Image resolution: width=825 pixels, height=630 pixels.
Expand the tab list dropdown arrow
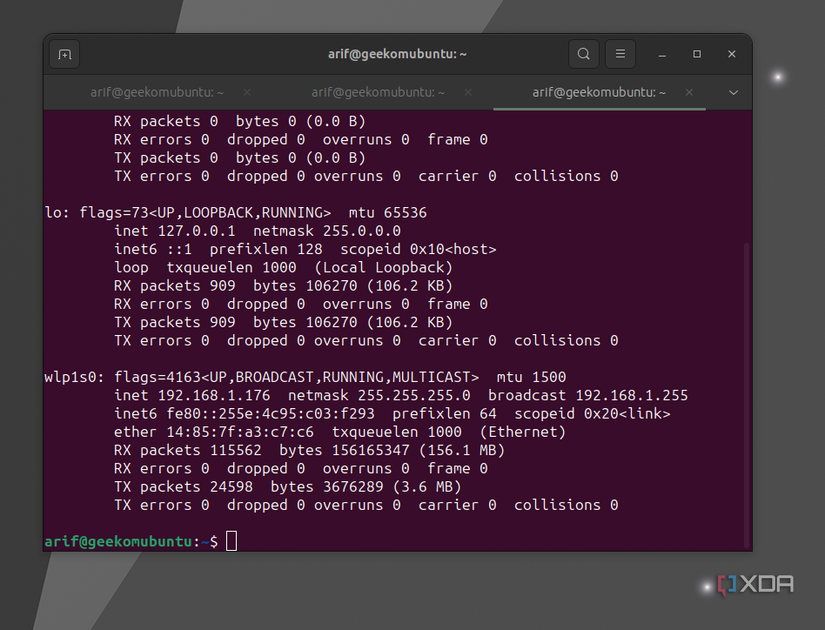pyautogui.click(x=733, y=93)
